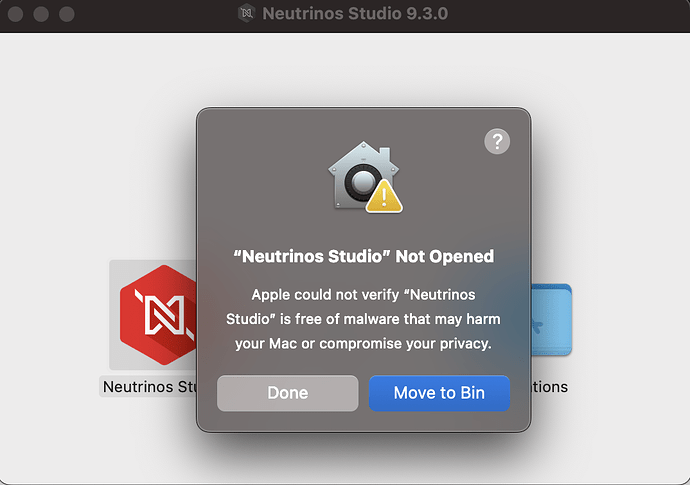This screenshot has height=485, width=690.
Task: Choose Move to Bin
Action: [439, 393]
